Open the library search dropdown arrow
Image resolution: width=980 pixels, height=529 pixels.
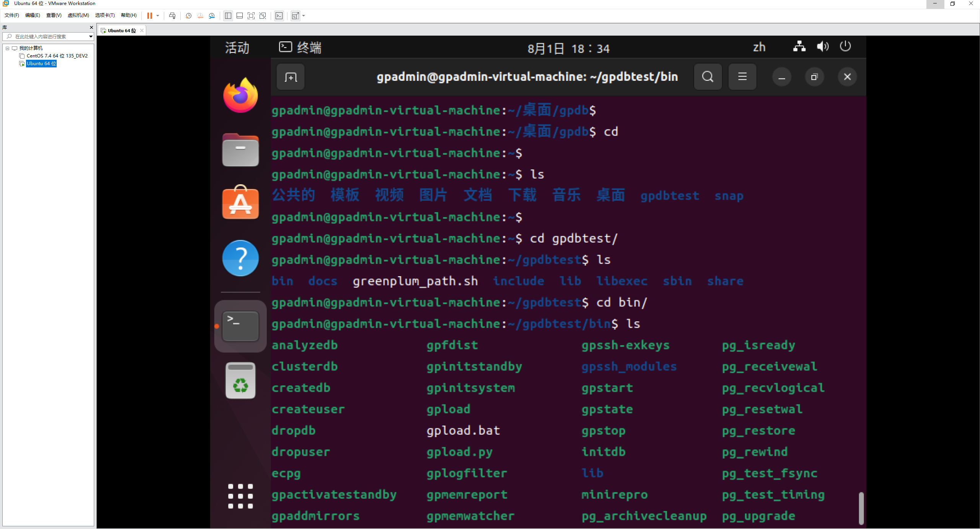coord(91,36)
